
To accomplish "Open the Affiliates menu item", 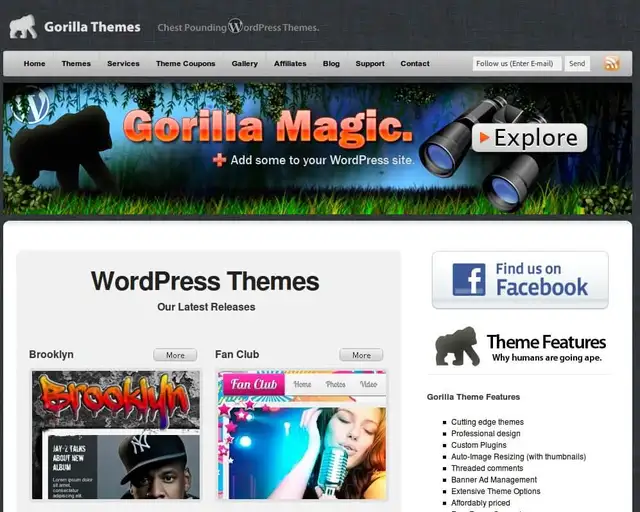I will pos(290,64).
